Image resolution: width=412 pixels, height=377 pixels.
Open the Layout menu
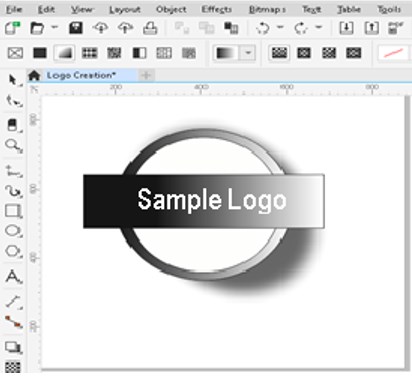(x=125, y=10)
